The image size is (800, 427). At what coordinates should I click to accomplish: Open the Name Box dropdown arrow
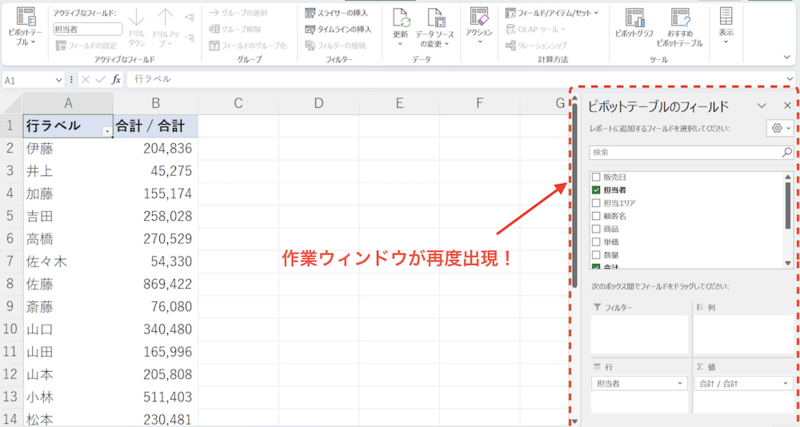pyautogui.click(x=59, y=80)
